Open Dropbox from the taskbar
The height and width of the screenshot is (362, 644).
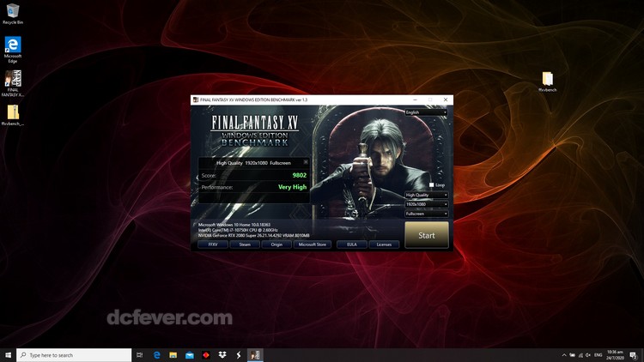pos(222,355)
